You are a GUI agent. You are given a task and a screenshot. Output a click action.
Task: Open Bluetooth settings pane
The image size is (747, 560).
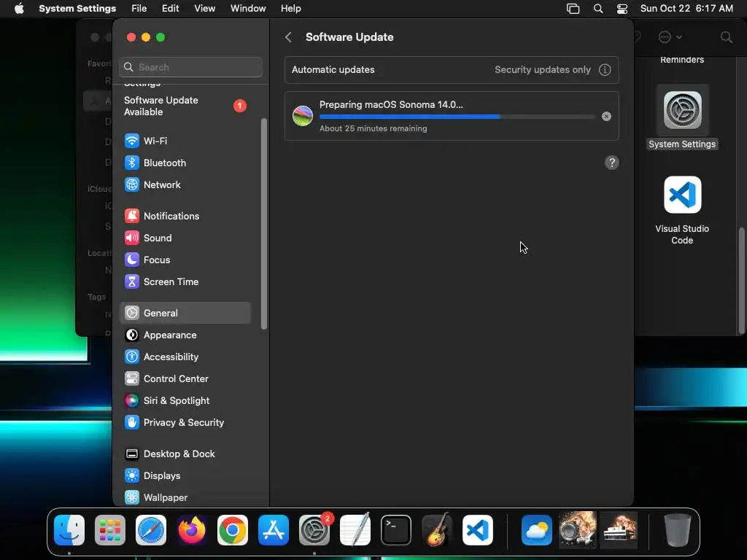coord(185,163)
